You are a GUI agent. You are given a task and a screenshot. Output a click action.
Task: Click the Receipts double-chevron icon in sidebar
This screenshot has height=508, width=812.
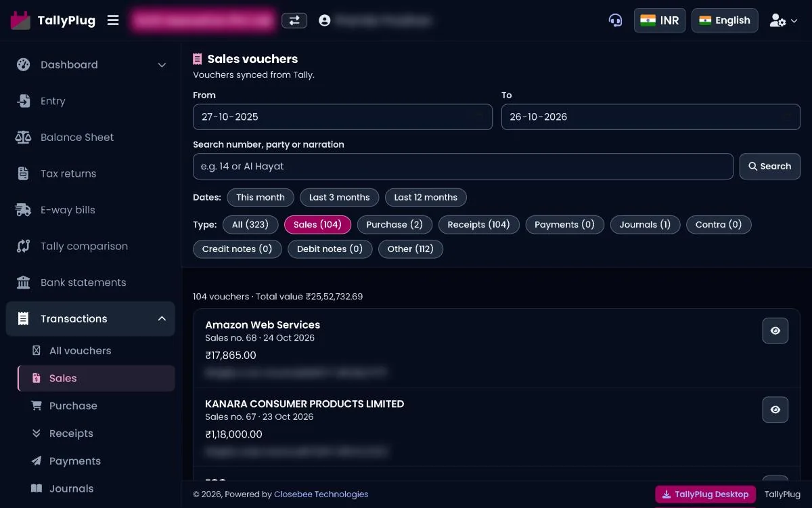click(37, 433)
